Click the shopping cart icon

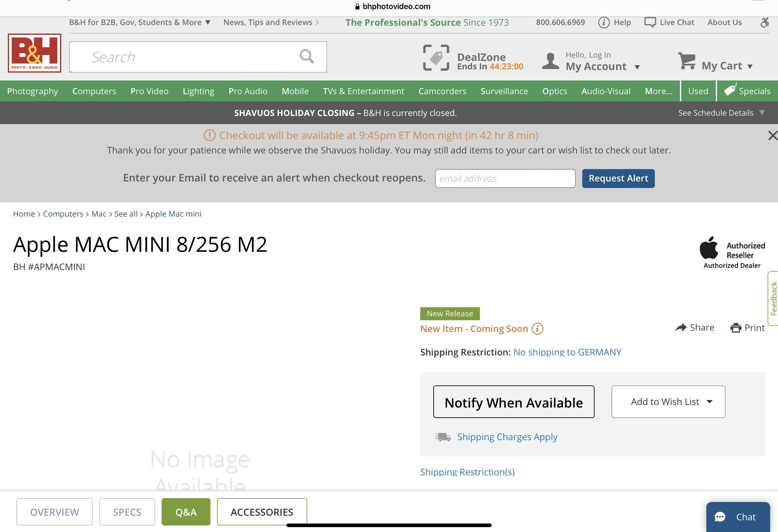pyautogui.click(x=687, y=61)
